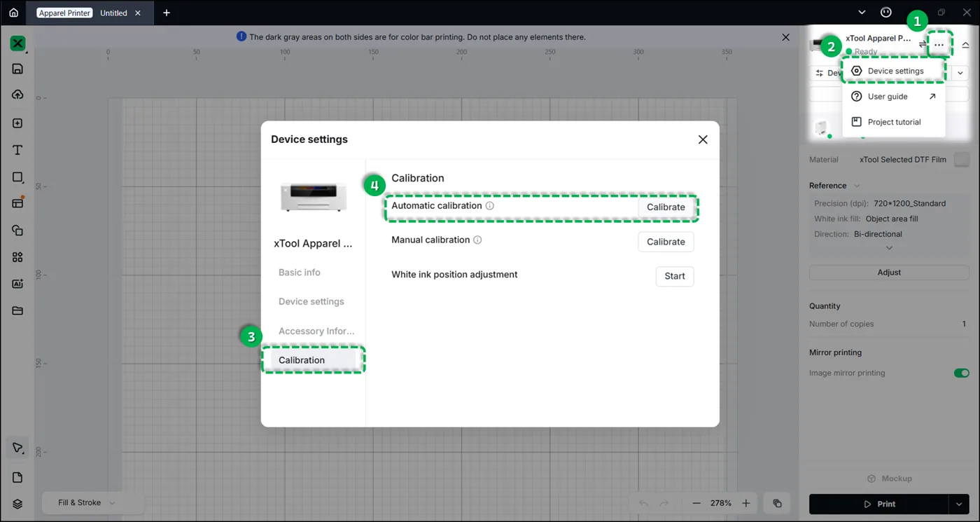Click the page icon near bottom left

[17, 477]
